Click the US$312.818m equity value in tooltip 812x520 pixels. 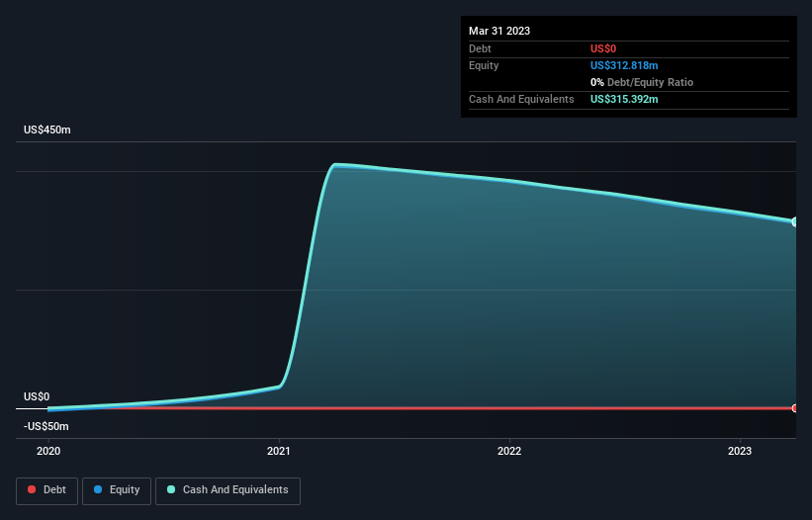pyautogui.click(x=624, y=65)
